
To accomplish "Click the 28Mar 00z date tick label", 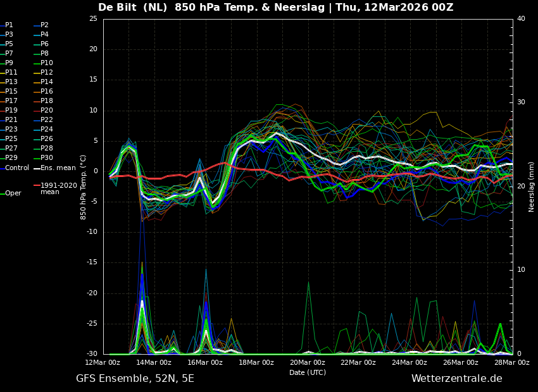I will click(511, 363).
